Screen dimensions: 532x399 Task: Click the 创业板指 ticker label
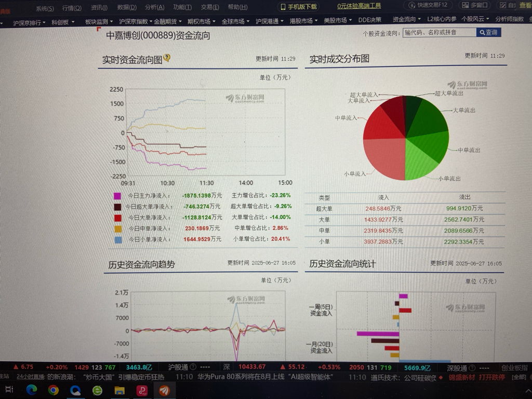514,368
